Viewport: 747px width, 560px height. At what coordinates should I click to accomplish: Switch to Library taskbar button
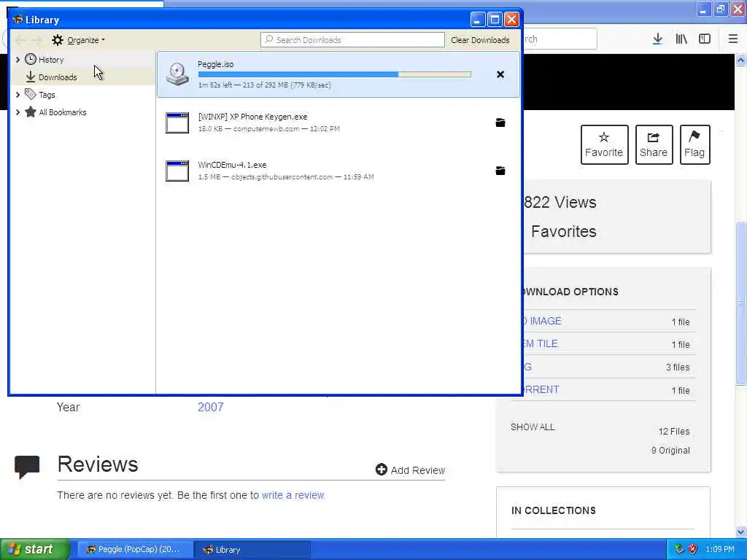click(252, 549)
